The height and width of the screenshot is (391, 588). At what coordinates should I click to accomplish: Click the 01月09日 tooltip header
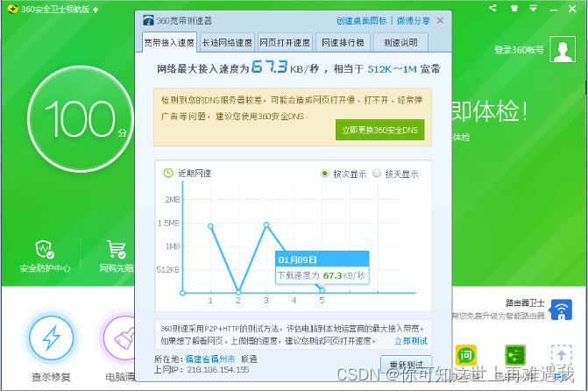click(x=322, y=259)
